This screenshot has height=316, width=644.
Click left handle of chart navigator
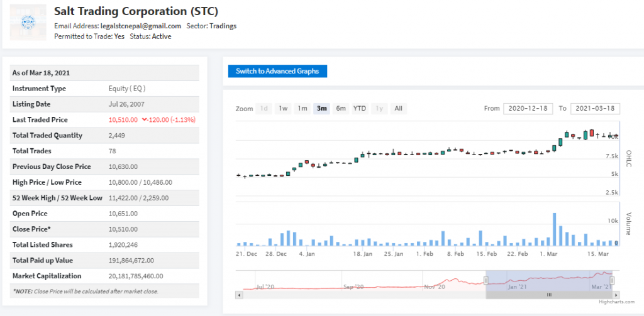pos(486,280)
